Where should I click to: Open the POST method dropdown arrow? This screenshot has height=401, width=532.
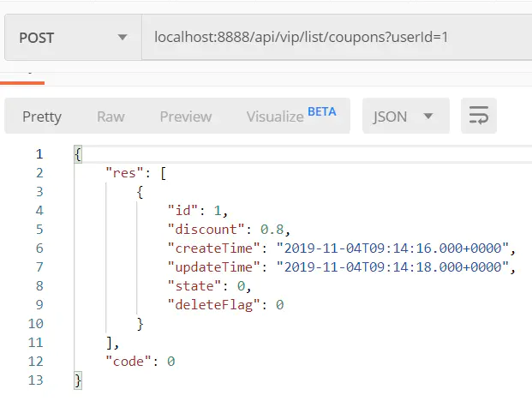point(123,37)
